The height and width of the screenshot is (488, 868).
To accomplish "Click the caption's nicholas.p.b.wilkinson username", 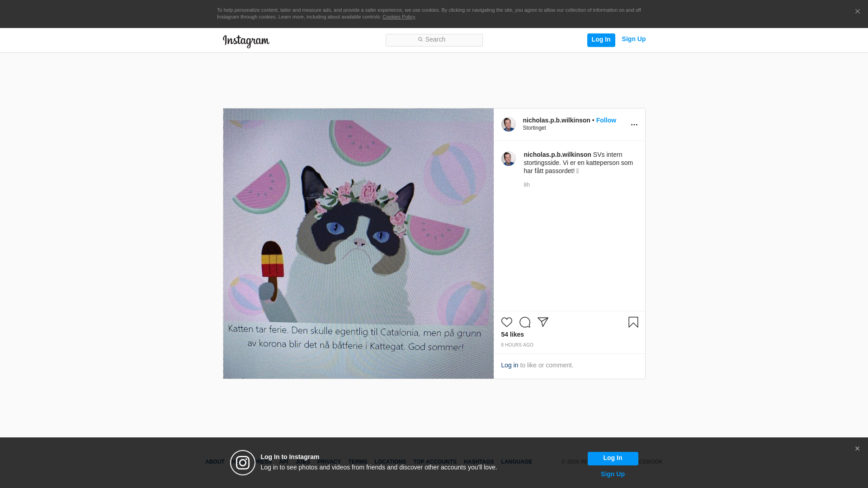I will (557, 155).
